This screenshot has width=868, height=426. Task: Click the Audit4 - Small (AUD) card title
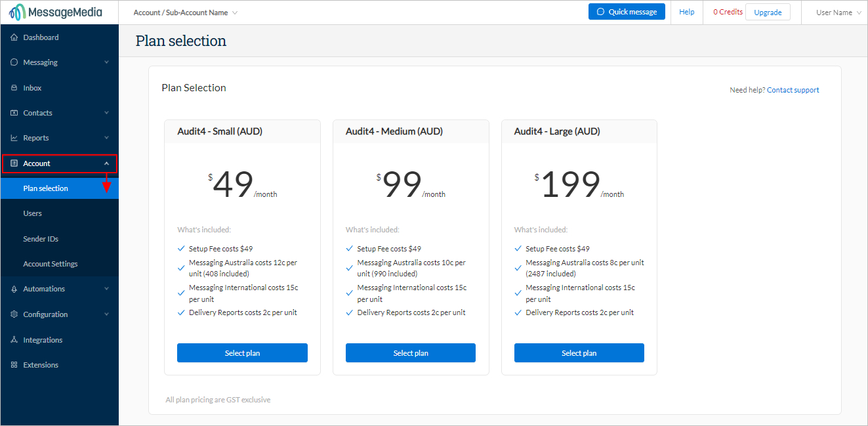[220, 131]
